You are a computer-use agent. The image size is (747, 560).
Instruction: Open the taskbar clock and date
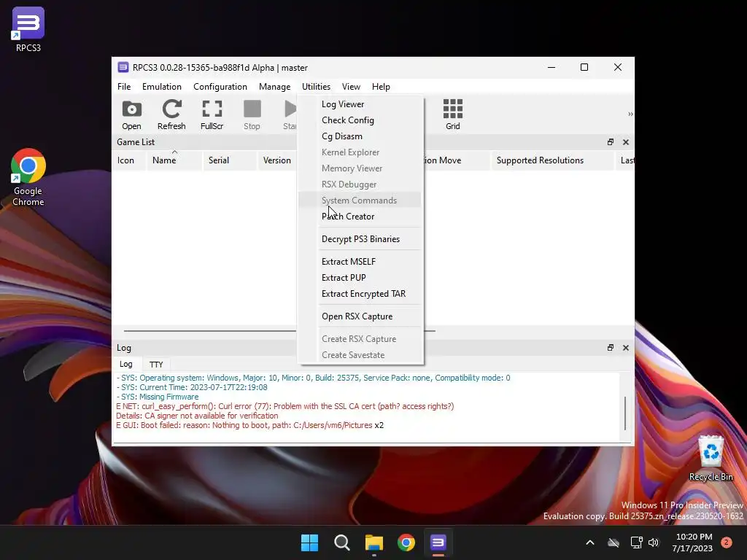(694, 542)
